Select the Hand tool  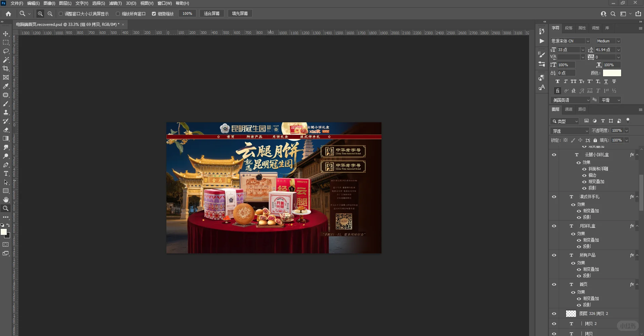tap(6, 200)
